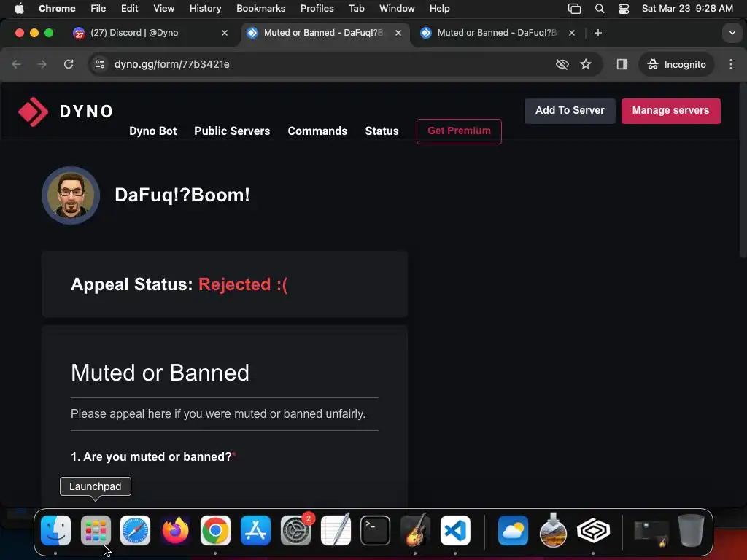Open the Dyno Bot nav link
The image size is (747, 560).
[153, 131]
